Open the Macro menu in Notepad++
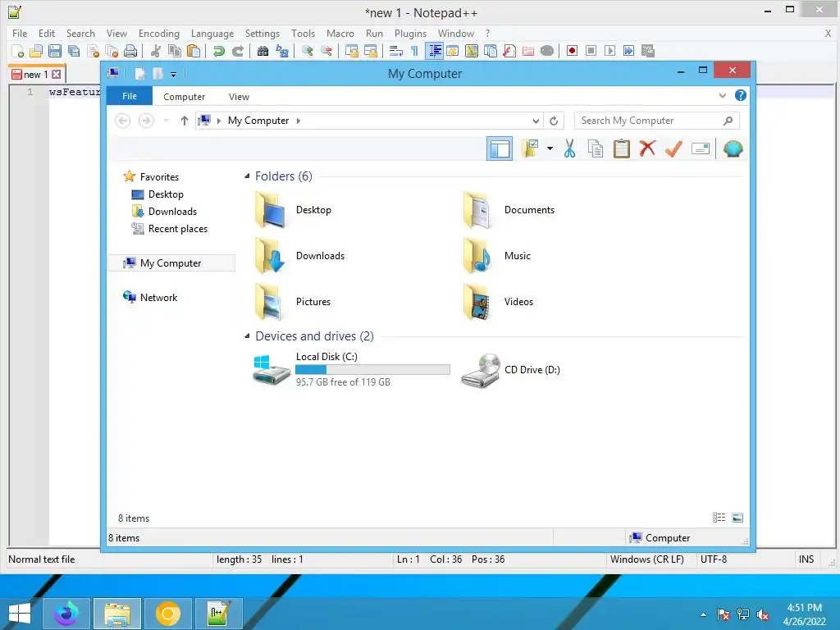 [x=340, y=33]
